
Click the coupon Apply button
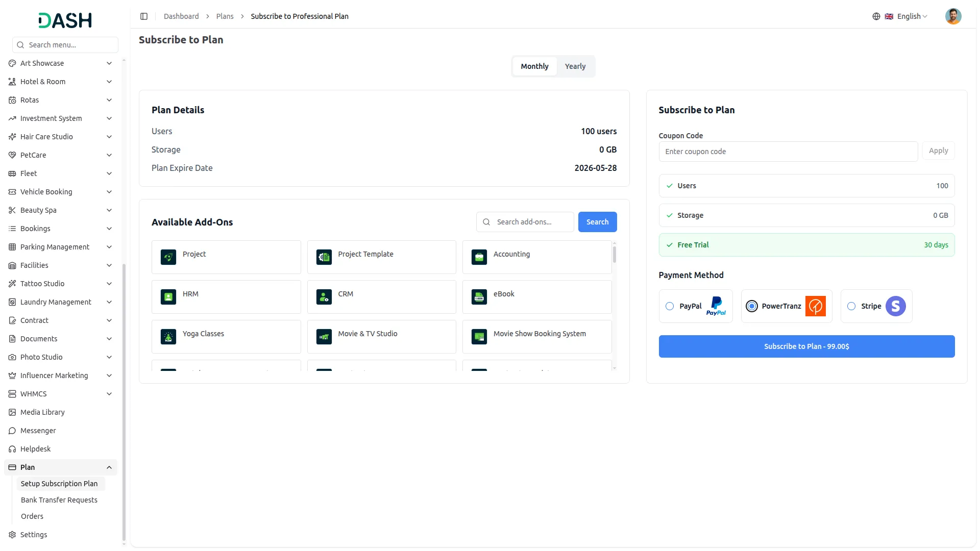point(938,151)
